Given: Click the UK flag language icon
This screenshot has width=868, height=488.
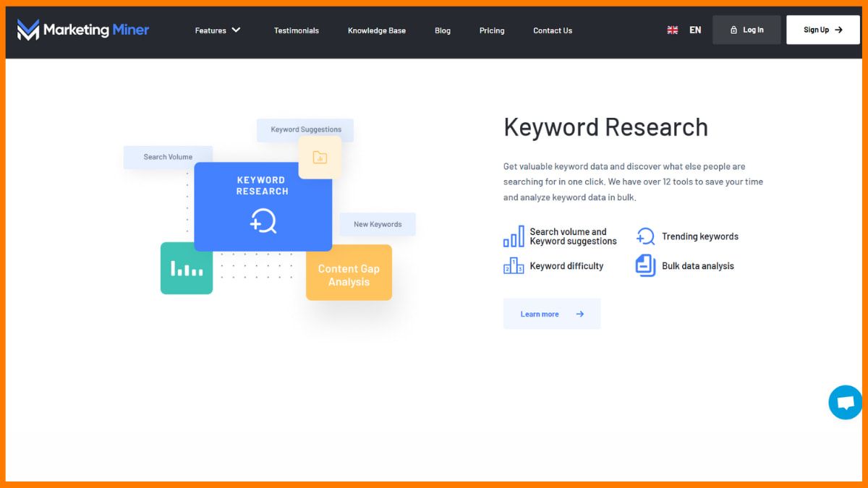Looking at the screenshot, I should (673, 30).
